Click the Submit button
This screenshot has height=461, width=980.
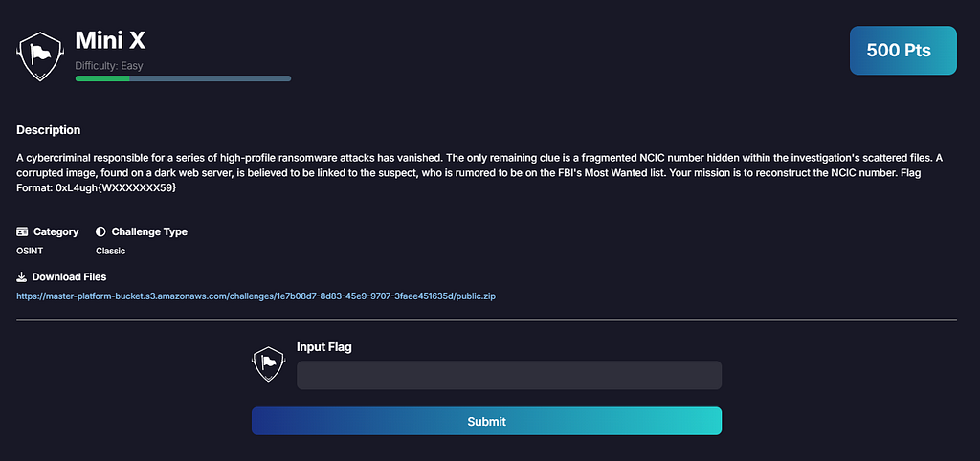[486, 421]
